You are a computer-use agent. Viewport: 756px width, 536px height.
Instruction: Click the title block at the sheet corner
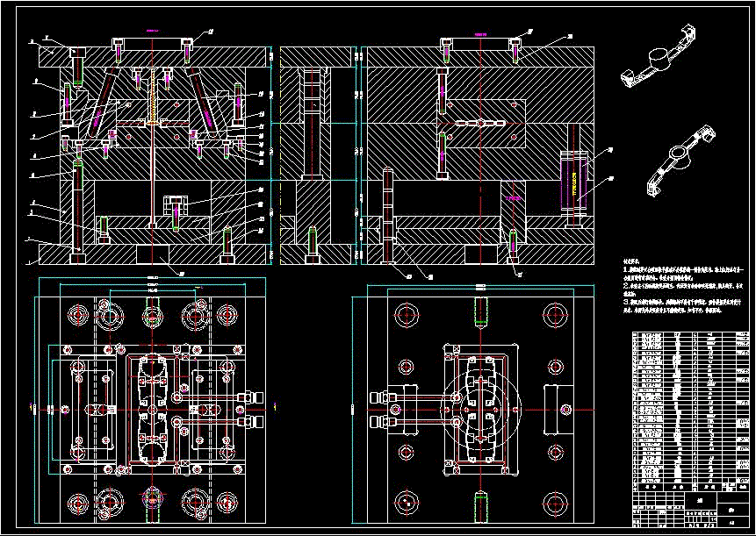click(x=691, y=510)
